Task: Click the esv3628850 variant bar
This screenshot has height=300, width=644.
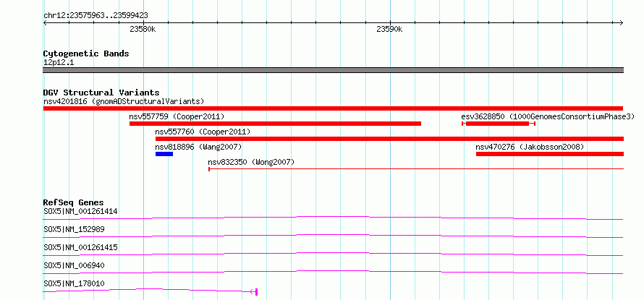Action: coord(499,124)
